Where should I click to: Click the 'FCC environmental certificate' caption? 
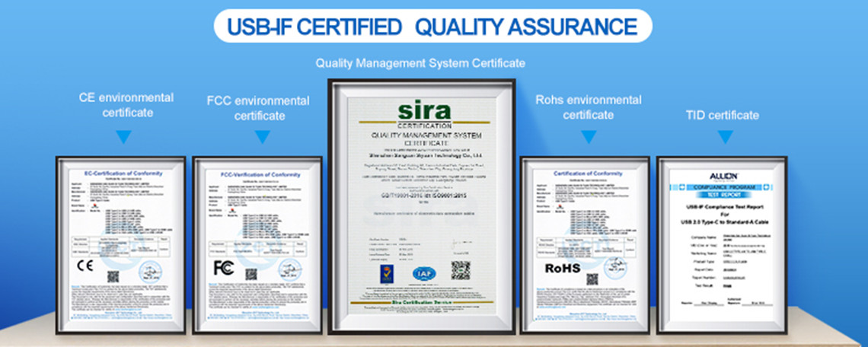259,109
